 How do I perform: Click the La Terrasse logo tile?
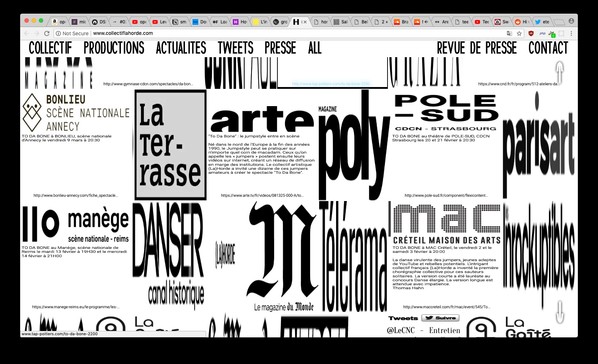point(171,145)
